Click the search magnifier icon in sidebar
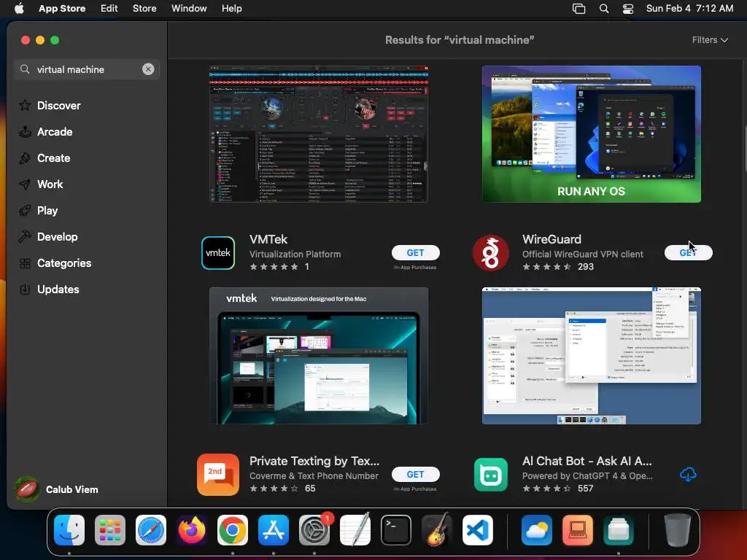Viewport: 747px width, 560px height. click(x=25, y=69)
